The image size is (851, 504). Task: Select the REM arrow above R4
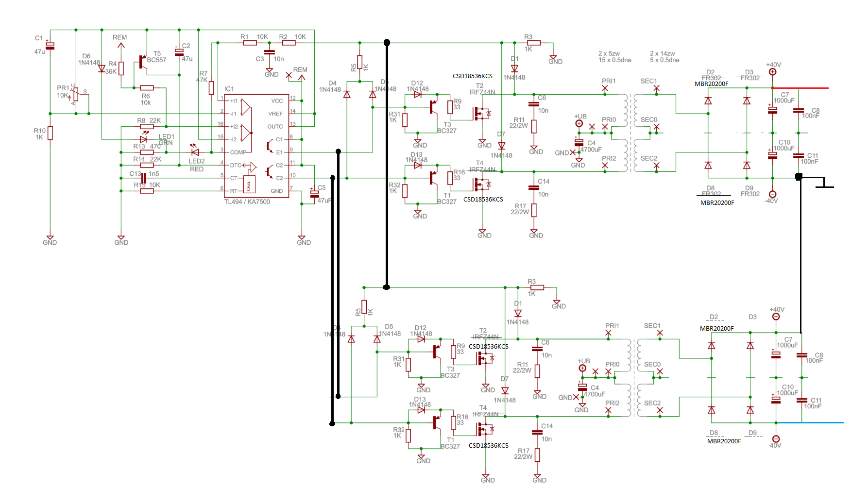121,47
